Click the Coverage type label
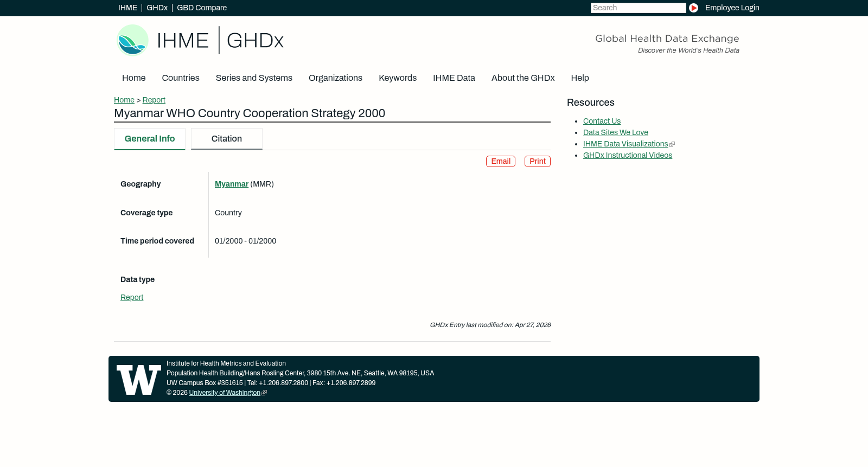The image size is (868, 467). point(146,213)
